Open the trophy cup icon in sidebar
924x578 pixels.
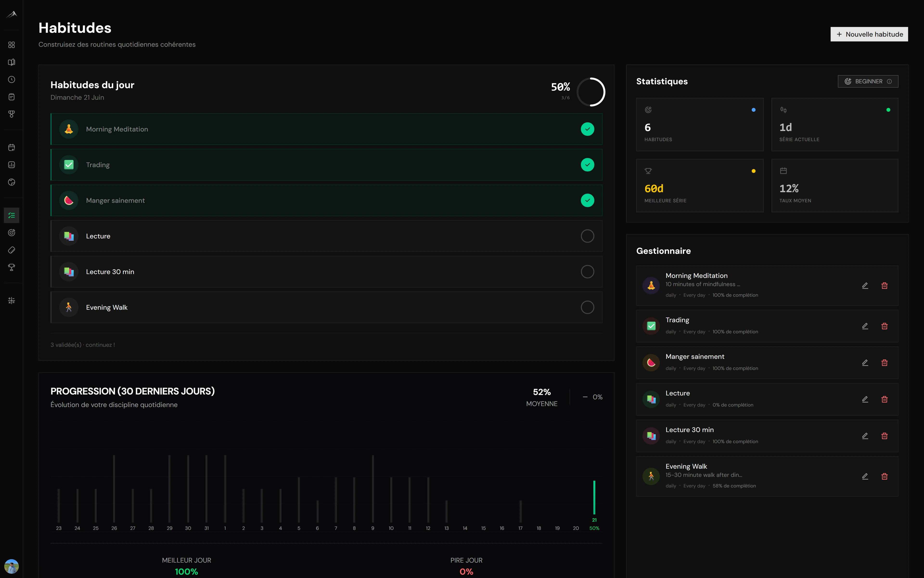[x=12, y=267]
